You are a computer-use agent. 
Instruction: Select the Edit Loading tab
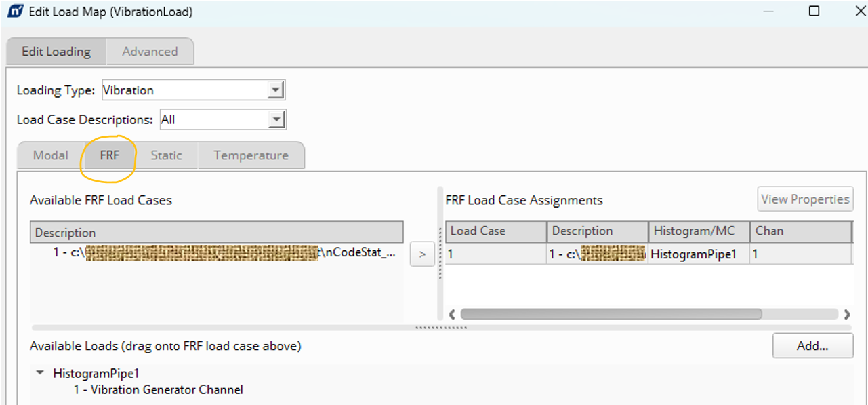click(56, 52)
